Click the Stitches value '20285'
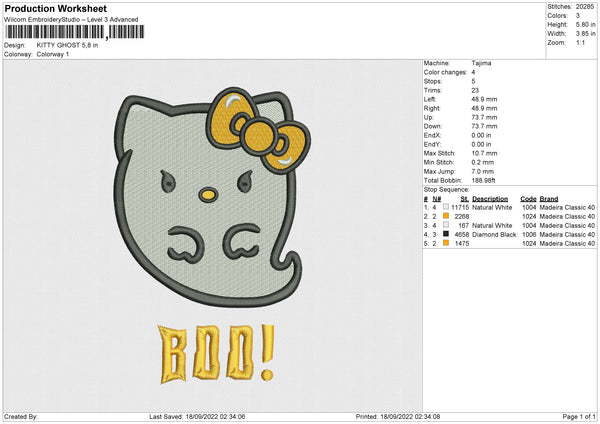 coord(585,7)
